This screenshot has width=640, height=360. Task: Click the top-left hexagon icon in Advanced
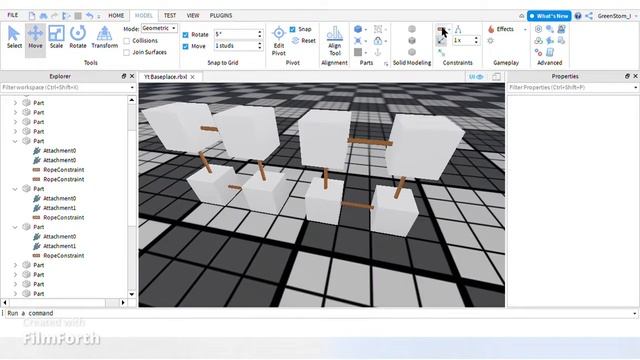point(538,29)
